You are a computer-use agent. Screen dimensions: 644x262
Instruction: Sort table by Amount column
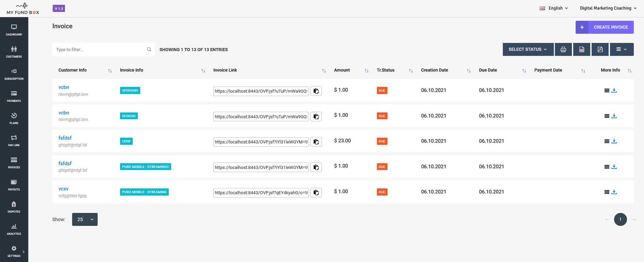point(366,71)
